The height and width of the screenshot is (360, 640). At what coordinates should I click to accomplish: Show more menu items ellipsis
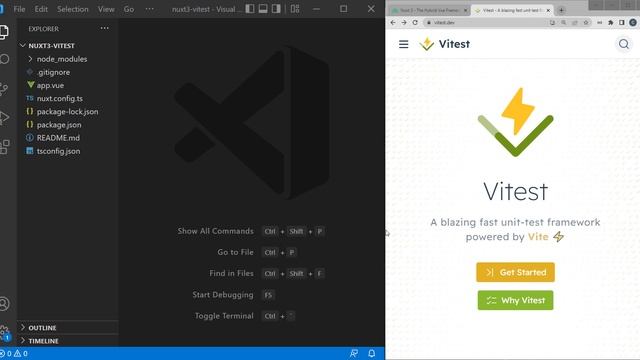pos(149,9)
